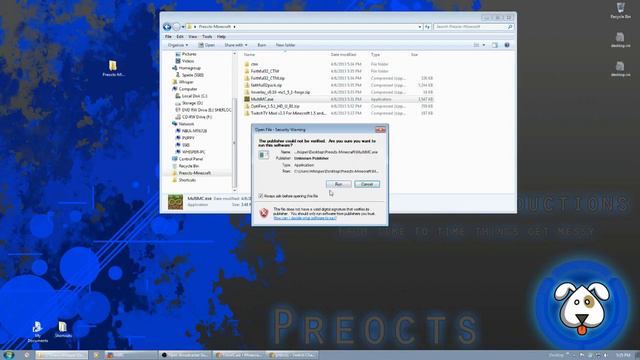Viewport: 640px width, 360px height.
Task: Click the Explorer Back arrow button
Action: [x=167, y=27]
